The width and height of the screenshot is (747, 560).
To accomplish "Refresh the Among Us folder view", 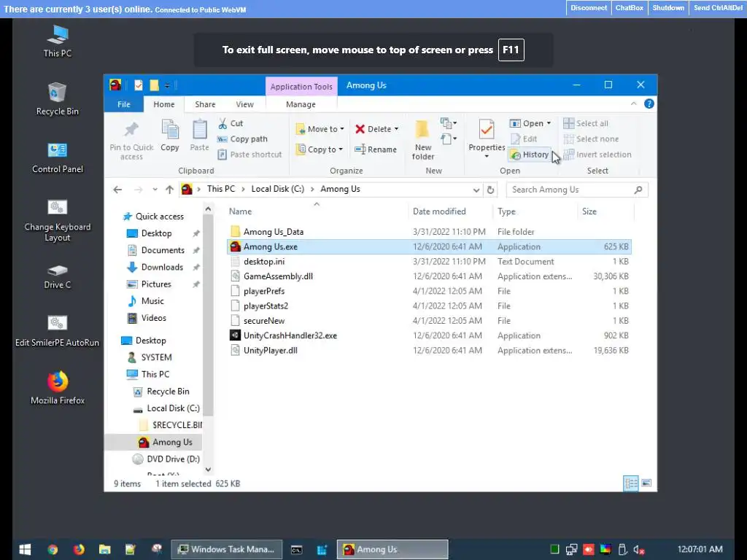I will click(490, 190).
